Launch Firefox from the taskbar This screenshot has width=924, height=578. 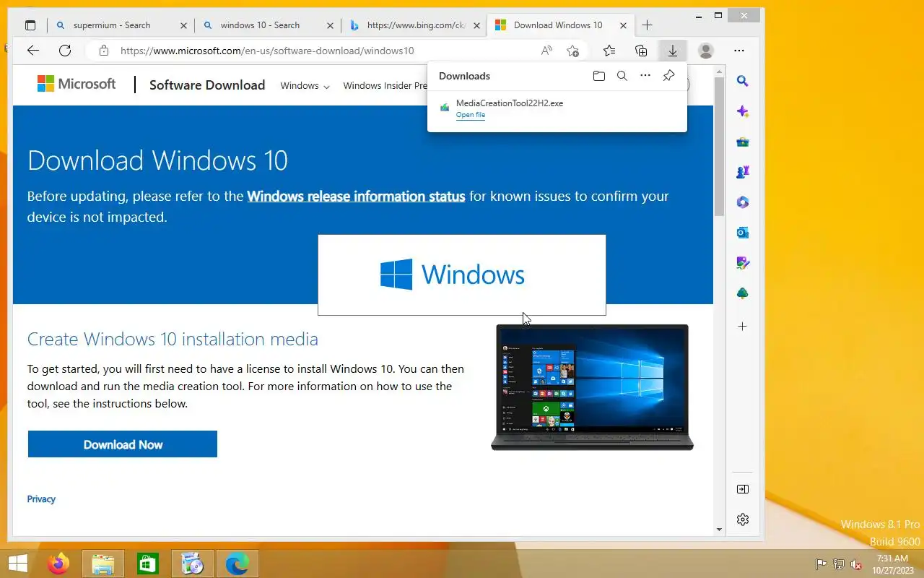pos(58,564)
